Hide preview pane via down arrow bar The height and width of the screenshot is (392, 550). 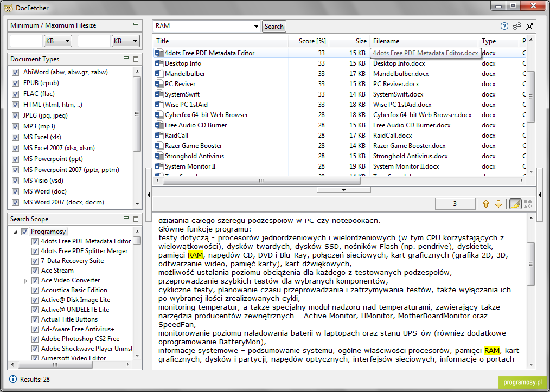(x=344, y=190)
